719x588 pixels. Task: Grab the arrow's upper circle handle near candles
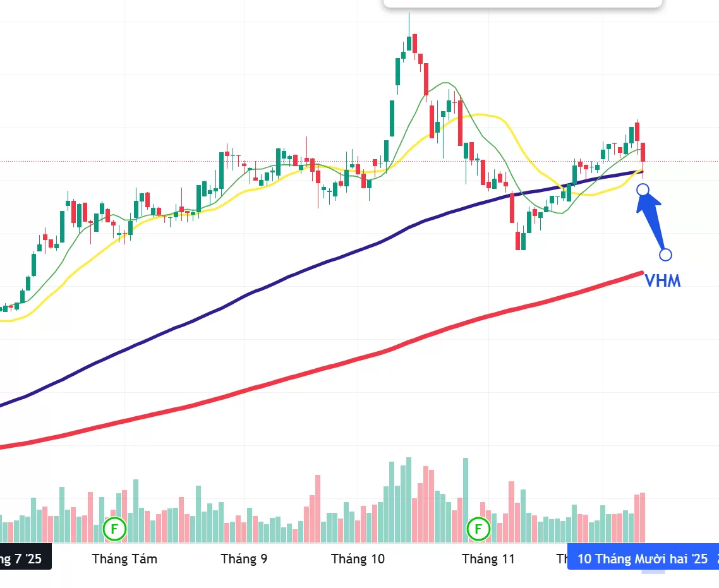point(643,189)
